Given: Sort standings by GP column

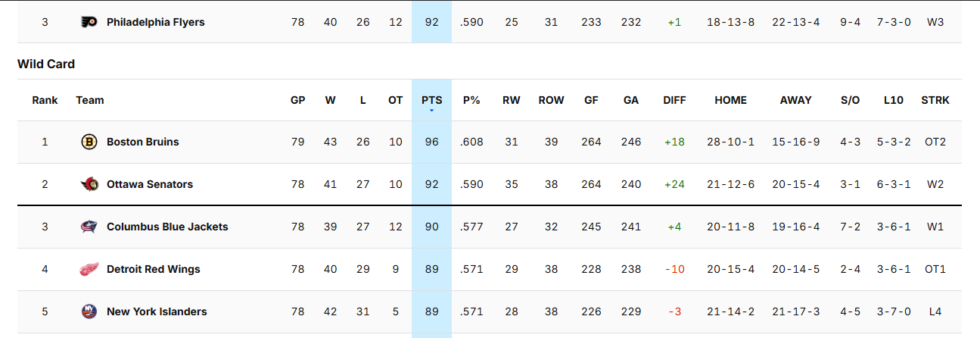Looking at the screenshot, I should click(x=298, y=100).
